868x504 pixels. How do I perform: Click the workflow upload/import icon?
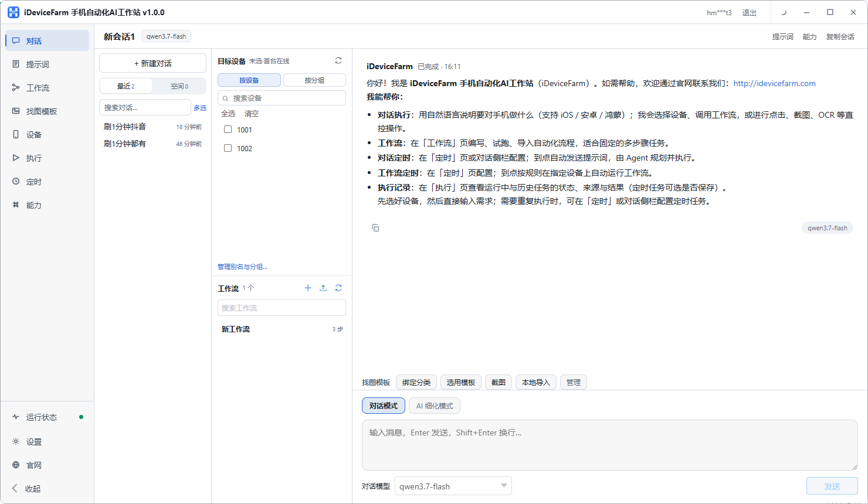[x=323, y=288]
